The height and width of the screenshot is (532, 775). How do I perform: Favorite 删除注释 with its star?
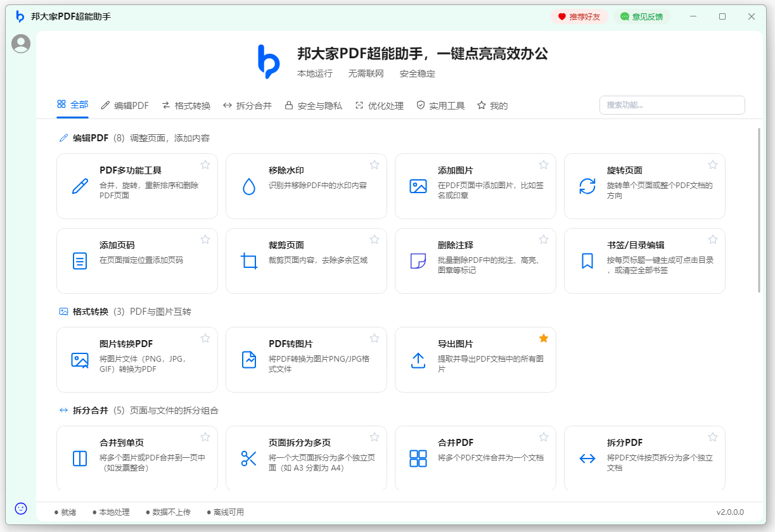(544, 239)
